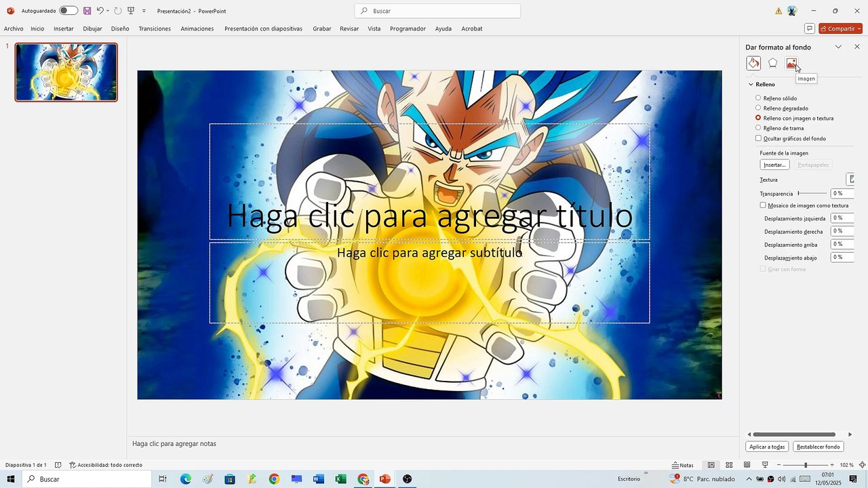Image resolution: width=868 pixels, height=488 pixels.
Task: Click the zoom out minus icon
Action: pyautogui.click(x=778, y=465)
